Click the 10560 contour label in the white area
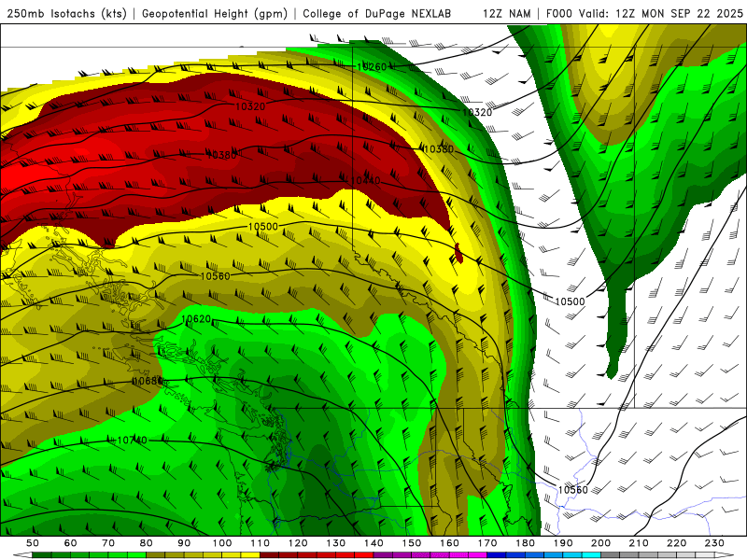This screenshot has height=560, width=747. point(573,489)
